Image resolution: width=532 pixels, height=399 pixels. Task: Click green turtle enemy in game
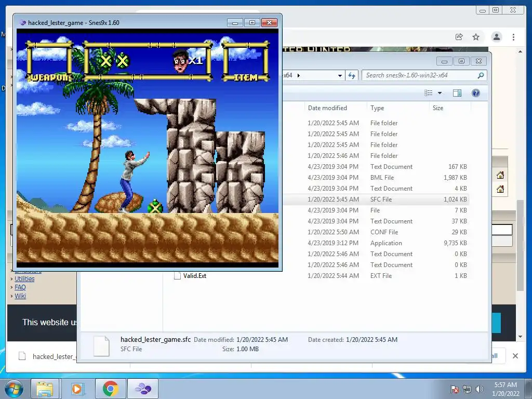pyautogui.click(x=155, y=206)
